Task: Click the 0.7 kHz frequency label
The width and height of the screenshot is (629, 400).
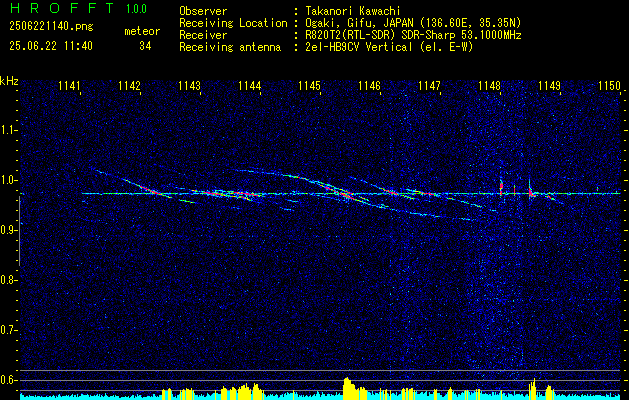Action: (x=8, y=330)
